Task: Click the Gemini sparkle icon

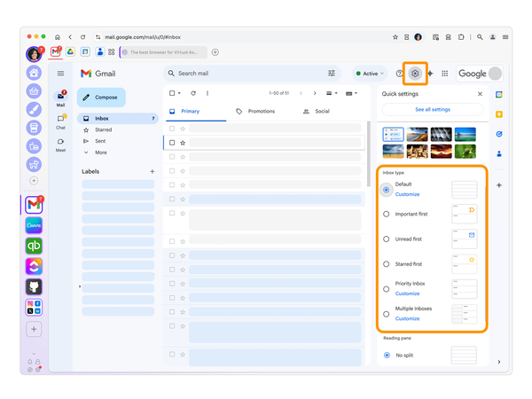Action: 431,74
